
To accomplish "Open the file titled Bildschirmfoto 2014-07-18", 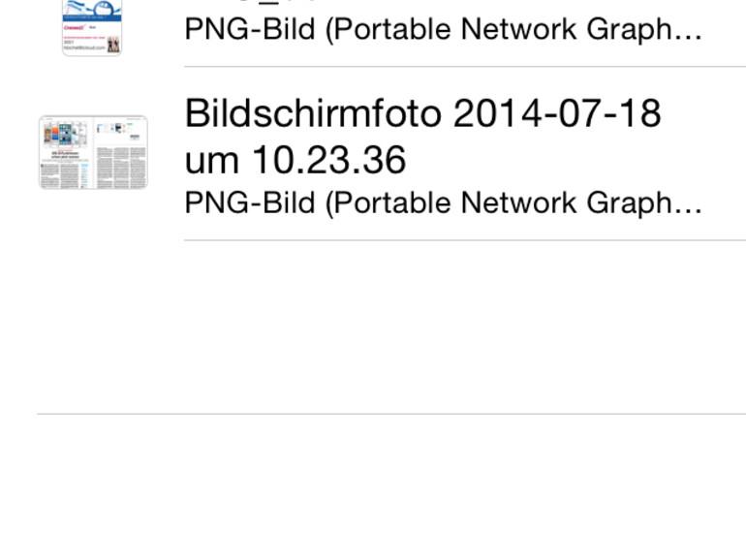I will (x=422, y=137).
